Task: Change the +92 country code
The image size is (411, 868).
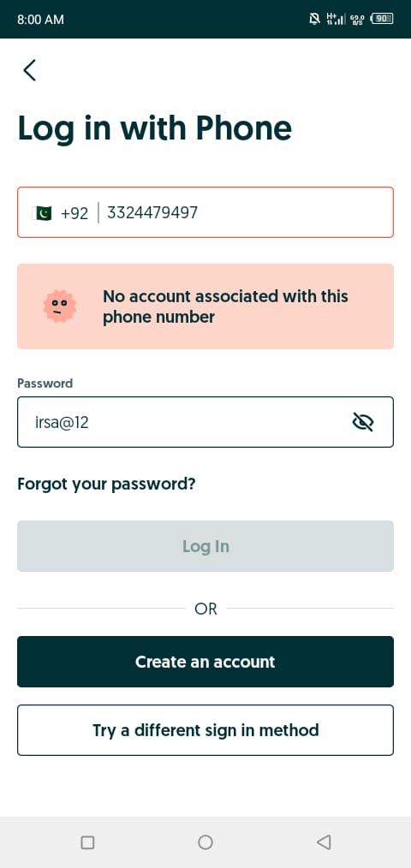Action: coord(74,213)
